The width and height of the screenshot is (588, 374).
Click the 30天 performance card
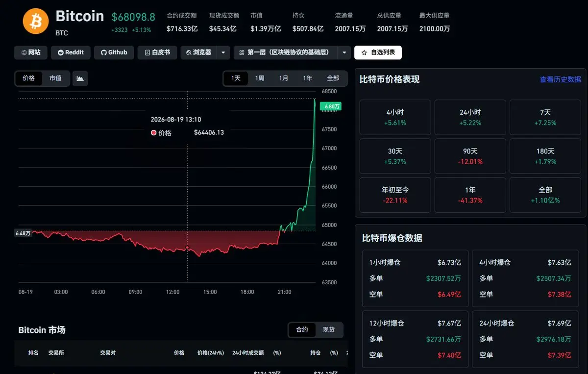click(395, 156)
